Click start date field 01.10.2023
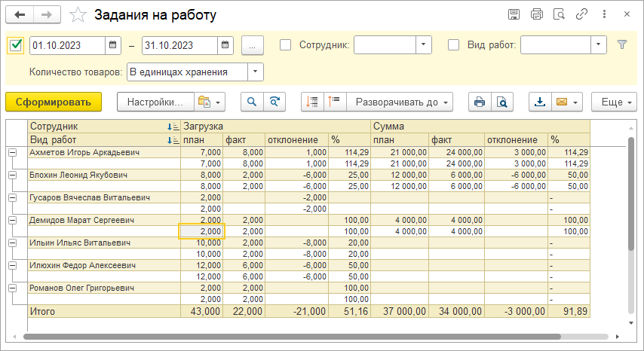This screenshot has width=644, height=351. pyautogui.click(x=68, y=45)
